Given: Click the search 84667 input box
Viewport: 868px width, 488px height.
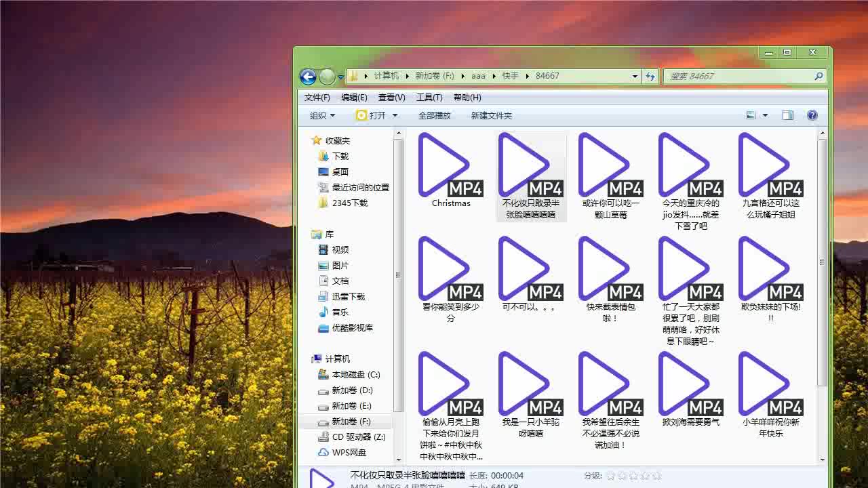Looking at the screenshot, I should tap(738, 76).
